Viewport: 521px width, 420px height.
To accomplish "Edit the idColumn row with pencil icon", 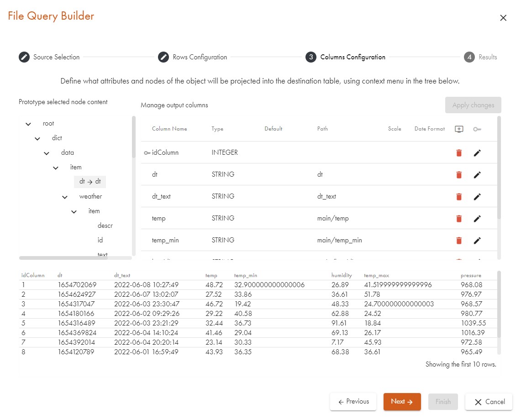I will (477, 153).
